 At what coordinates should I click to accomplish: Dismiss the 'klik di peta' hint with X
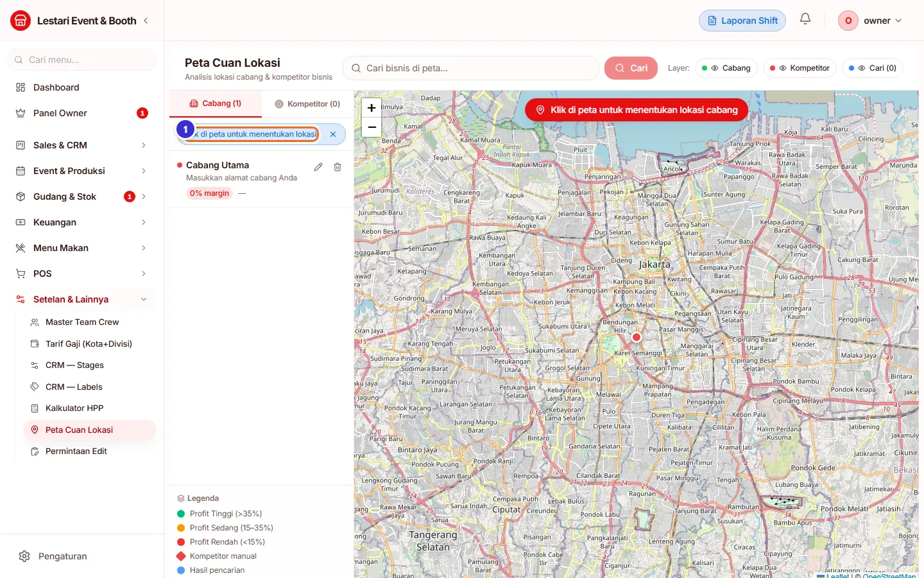(x=333, y=134)
